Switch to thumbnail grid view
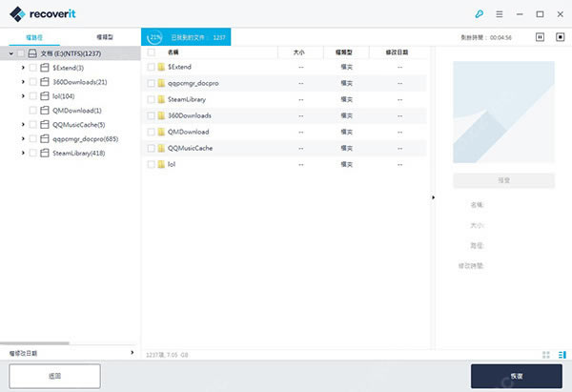This screenshot has height=392, width=572. click(546, 355)
